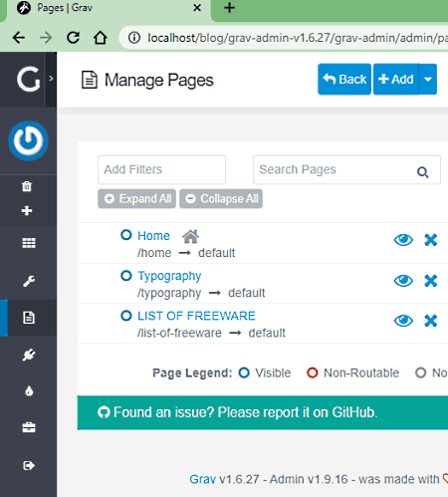Image resolution: width=448 pixels, height=497 pixels.
Task: Open the Plugins plug icon
Action: point(29,355)
